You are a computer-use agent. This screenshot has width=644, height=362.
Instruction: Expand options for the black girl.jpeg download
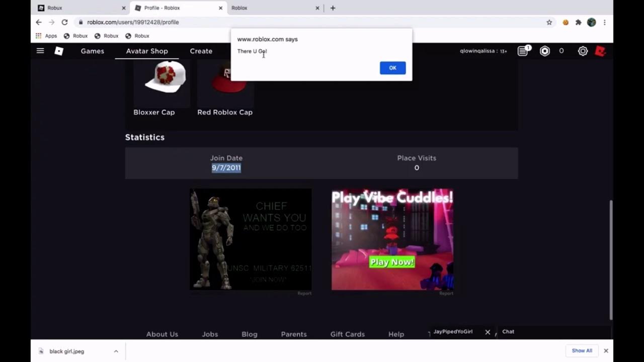point(116,351)
